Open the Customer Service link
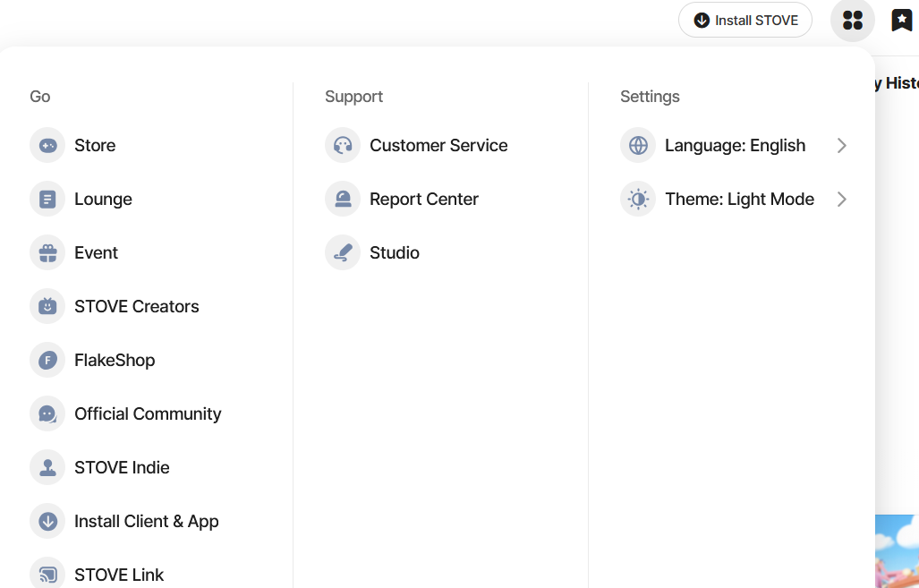Image resolution: width=919 pixels, height=588 pixels. pos(438,145)
